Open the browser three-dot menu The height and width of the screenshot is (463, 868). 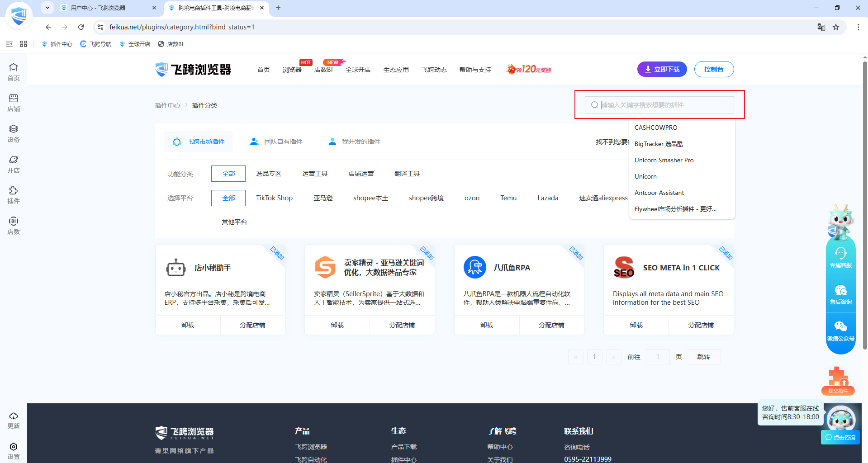(859, 27)
